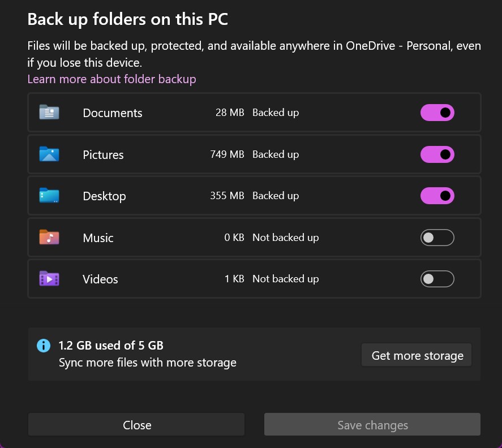The height and width of the screenshot is (448, 502).
Task: Open Learn more about folder backup
Action: pyautogui.click(x=111, y=79)
